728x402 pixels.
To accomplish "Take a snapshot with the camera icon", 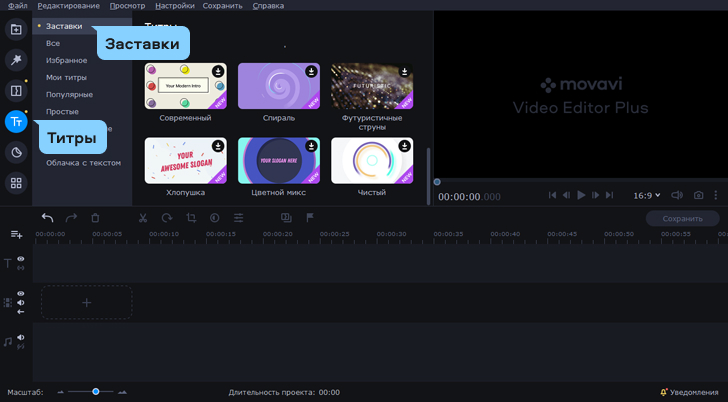I will click(699, 195).
